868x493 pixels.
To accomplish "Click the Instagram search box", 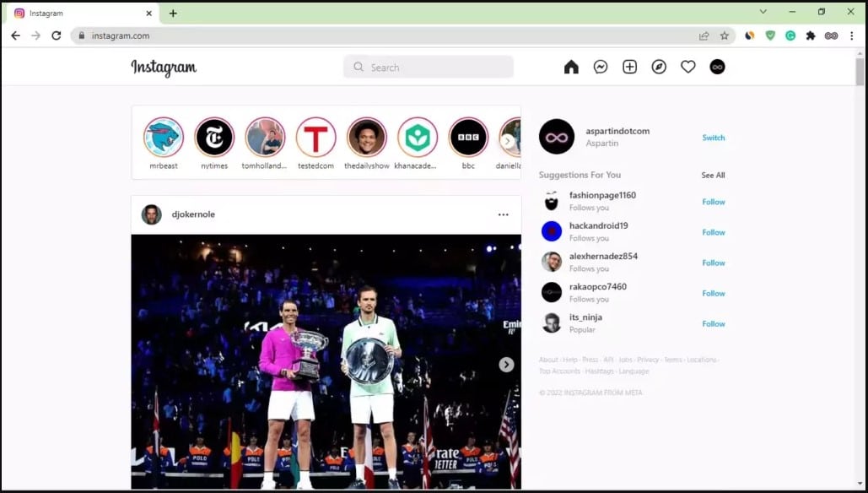I will point(429,68).
